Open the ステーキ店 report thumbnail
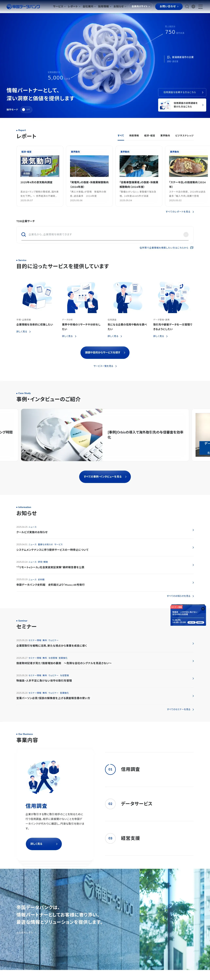 188,166
